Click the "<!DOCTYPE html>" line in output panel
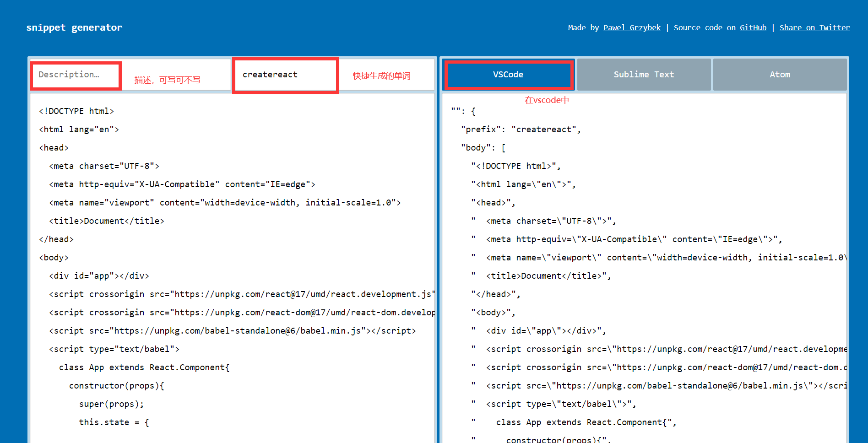The image size is (868, 443). click(x=516, y=166)
